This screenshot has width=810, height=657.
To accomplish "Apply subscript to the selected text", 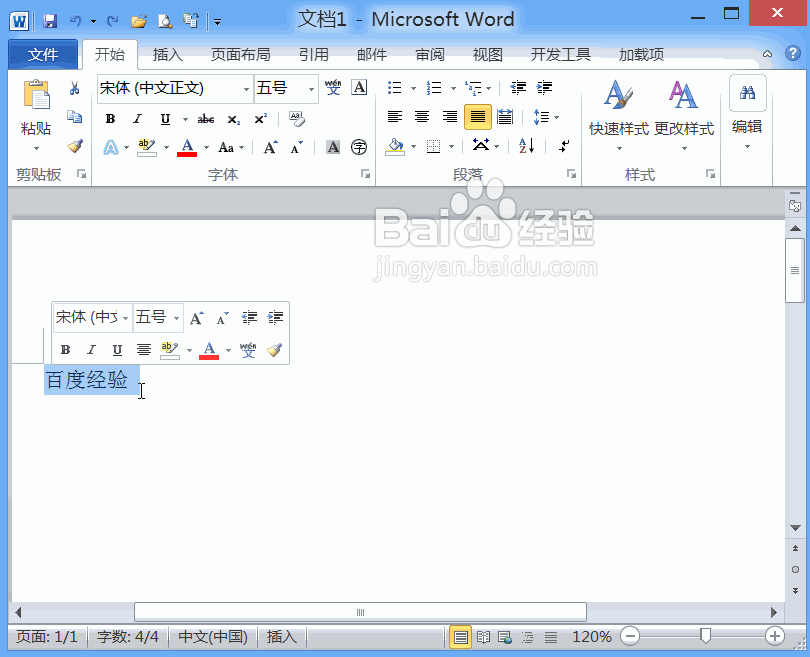I will pos(233,119).
